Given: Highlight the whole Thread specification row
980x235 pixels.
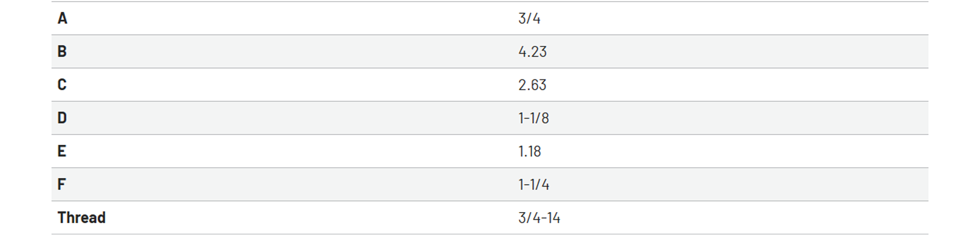Looking at the screenshot, I should tap(490, 218).
